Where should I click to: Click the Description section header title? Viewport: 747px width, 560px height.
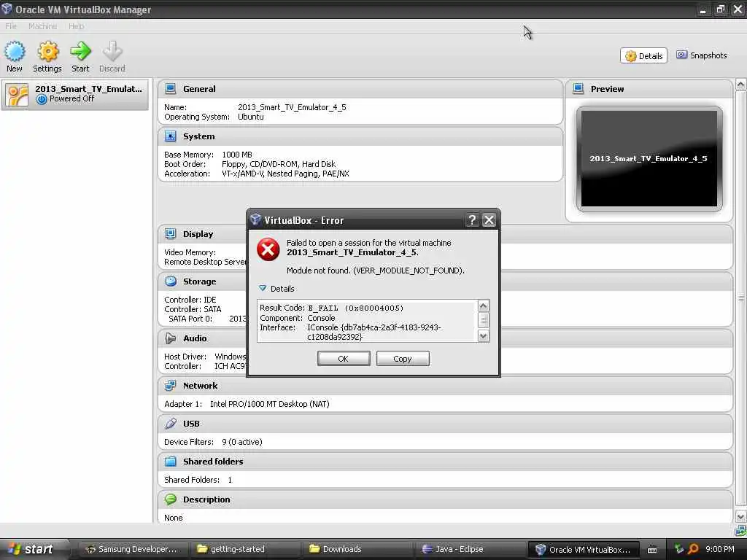[x=206, y=499]
